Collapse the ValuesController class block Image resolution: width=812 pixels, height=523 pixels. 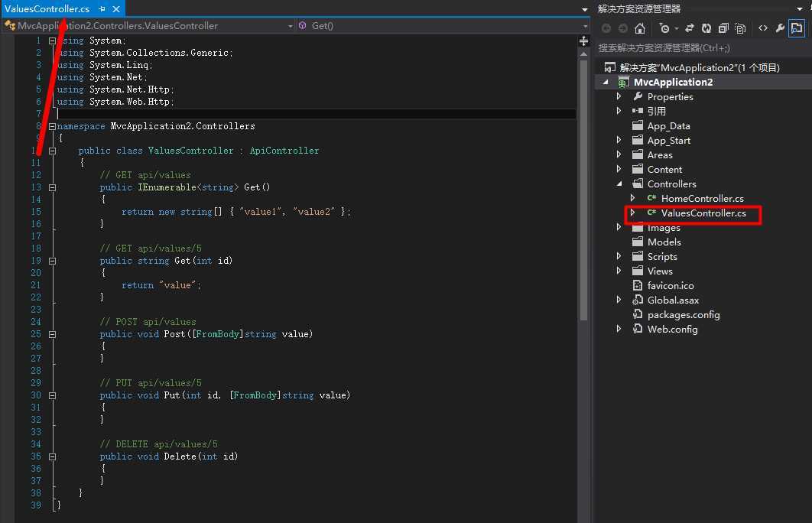(x=52, y=151)
